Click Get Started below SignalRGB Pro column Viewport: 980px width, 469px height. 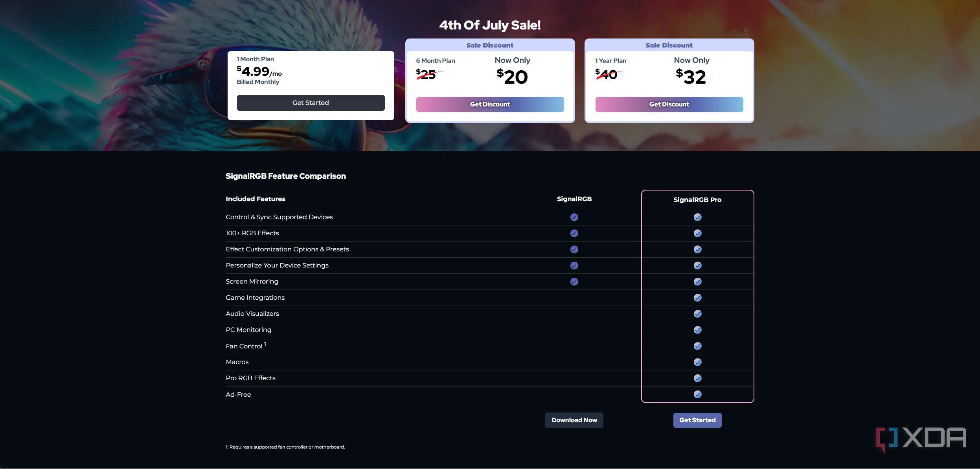click(x=697, y=420)
